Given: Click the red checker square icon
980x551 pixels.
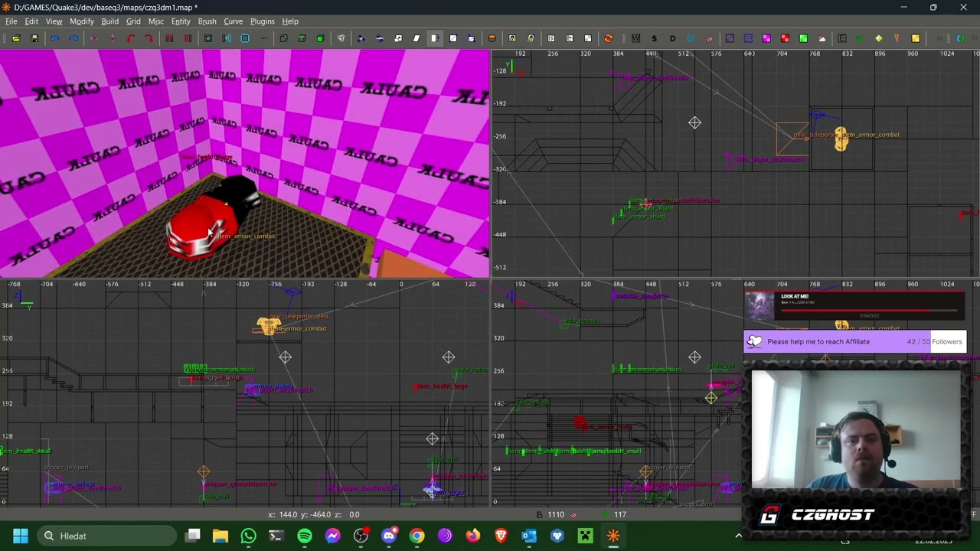Looking at the screenshot, I should tap(785, 38).
